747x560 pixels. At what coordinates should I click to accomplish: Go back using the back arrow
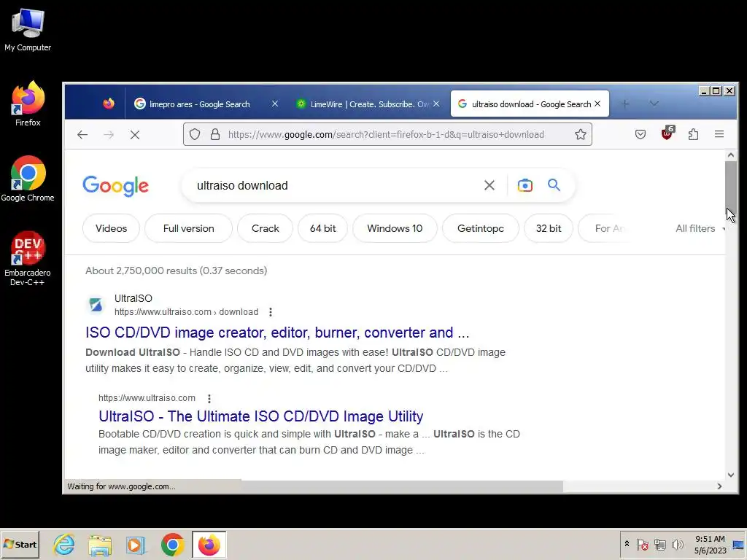(82, 135)
